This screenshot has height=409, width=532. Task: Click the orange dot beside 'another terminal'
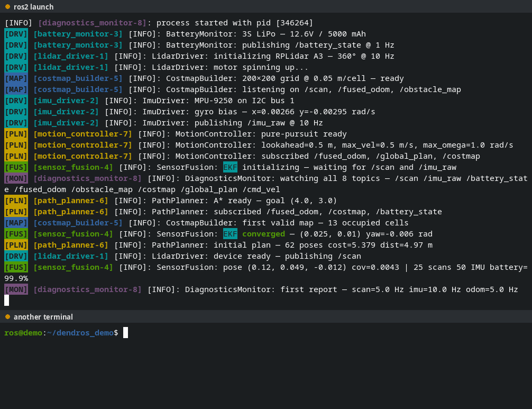pyautogui.click(x=7, y=316)
